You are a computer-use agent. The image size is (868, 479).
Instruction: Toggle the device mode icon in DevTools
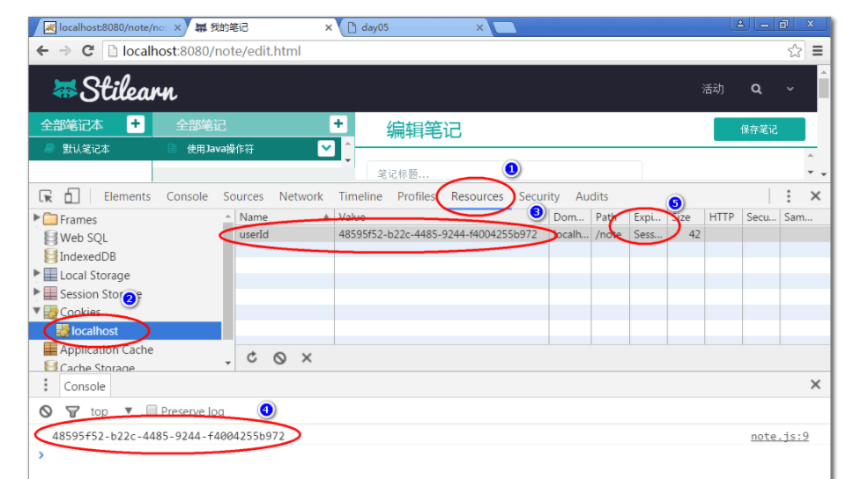[72, 195]
